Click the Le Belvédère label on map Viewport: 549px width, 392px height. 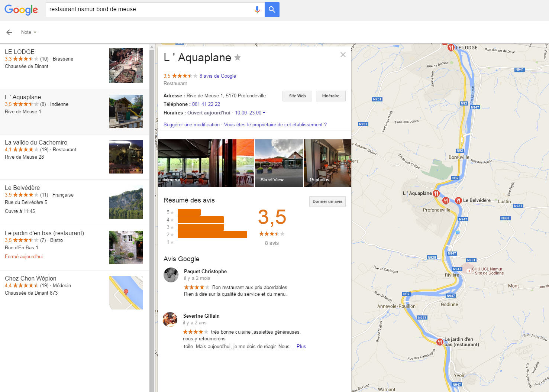477,200
